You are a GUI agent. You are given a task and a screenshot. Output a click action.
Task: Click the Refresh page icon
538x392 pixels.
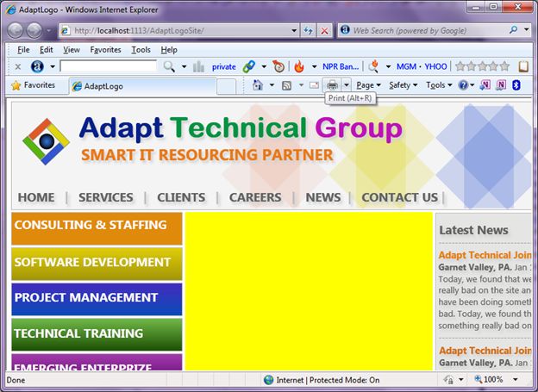(x=308, y=31)
